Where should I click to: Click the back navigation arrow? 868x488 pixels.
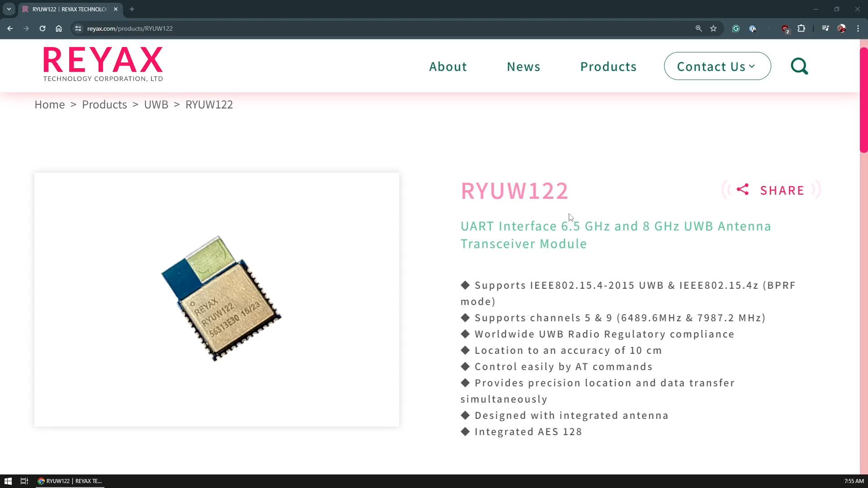pos(9,28)
